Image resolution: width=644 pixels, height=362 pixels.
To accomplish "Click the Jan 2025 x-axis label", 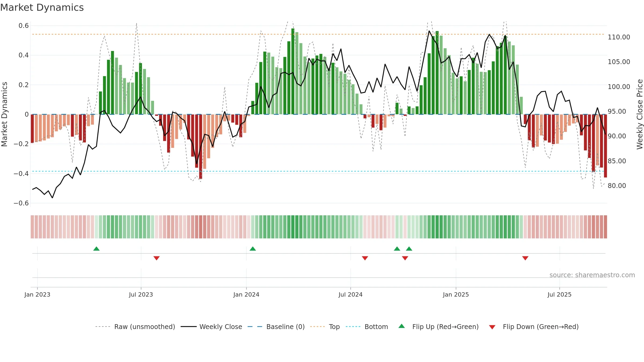I will [456, 294].
